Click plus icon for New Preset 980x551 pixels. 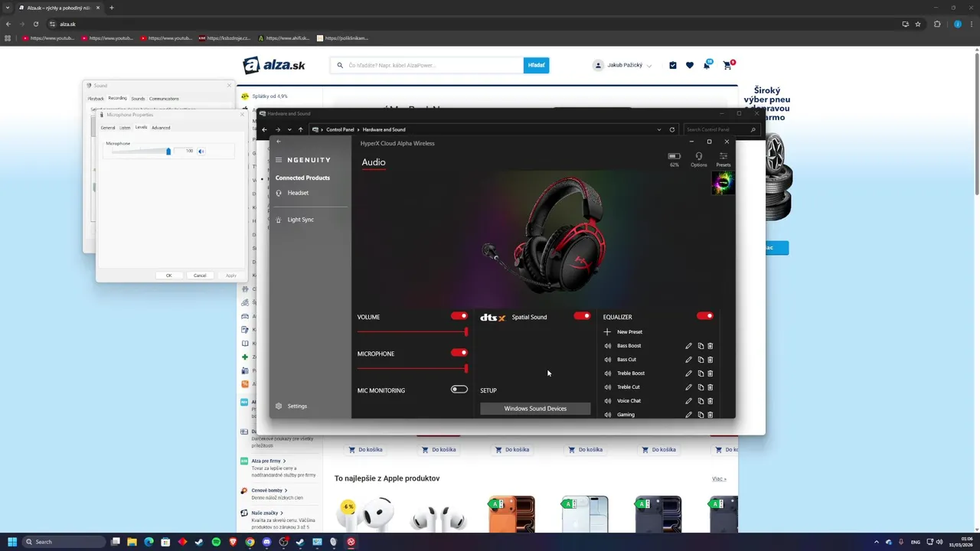point(607,332)
